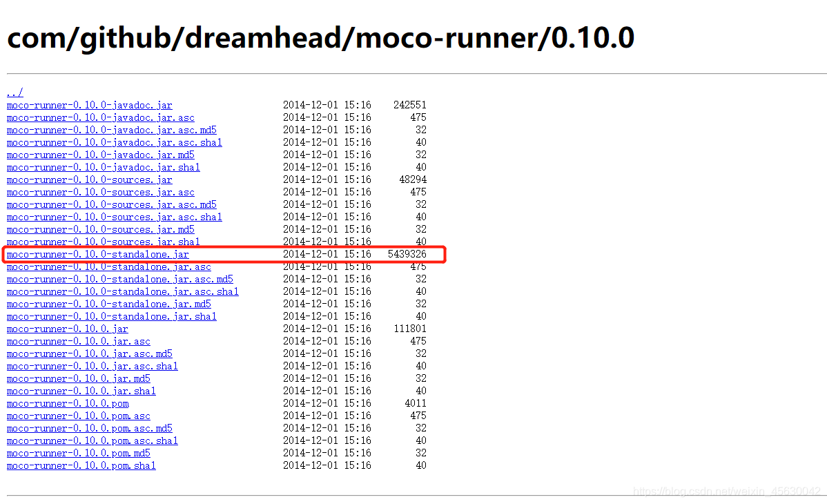Open the moco-runner-0.10.0-sources.jar link
The width and height of the screenshot is (827, 504).
pyautogui.click(x=89, y=180)
